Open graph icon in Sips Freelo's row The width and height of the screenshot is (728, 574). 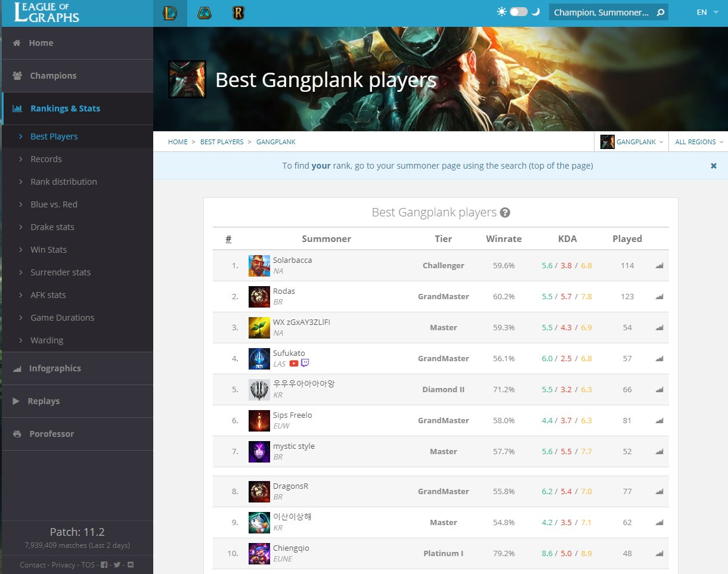(x=659, y=421)
